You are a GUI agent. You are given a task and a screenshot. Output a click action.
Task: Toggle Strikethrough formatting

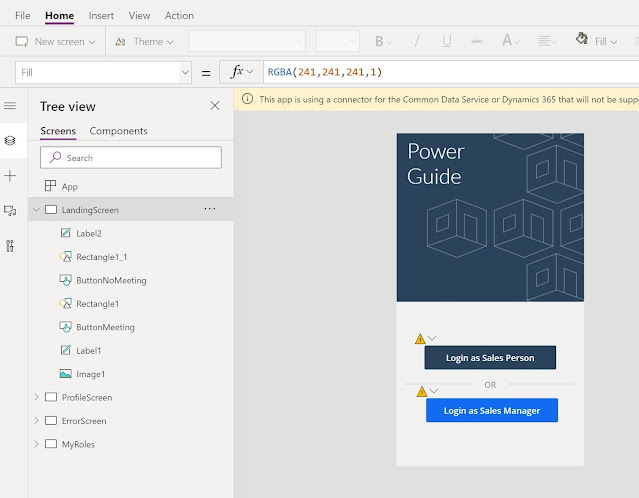[x=477, y=41]
